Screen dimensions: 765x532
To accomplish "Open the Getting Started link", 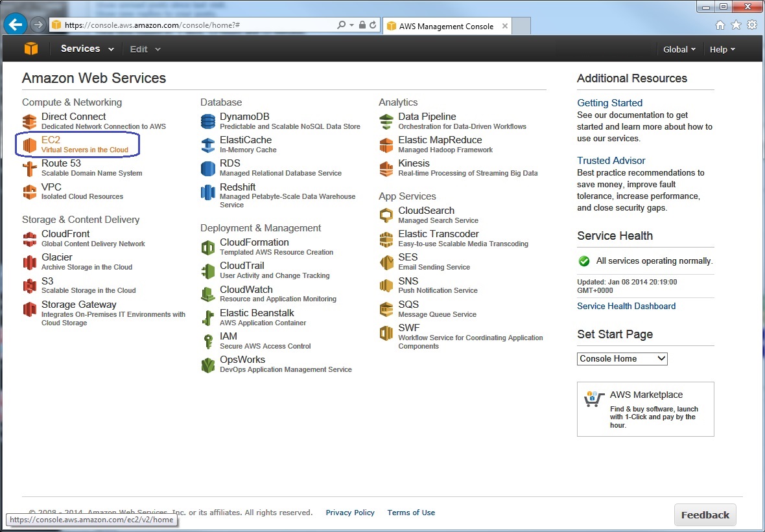I will click(609, 103).
